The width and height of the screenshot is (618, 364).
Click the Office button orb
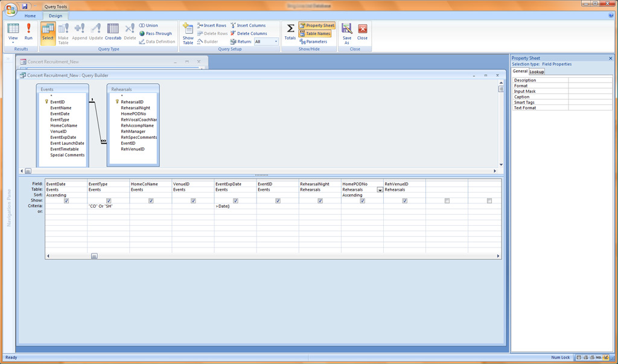(x=11, y=8)
